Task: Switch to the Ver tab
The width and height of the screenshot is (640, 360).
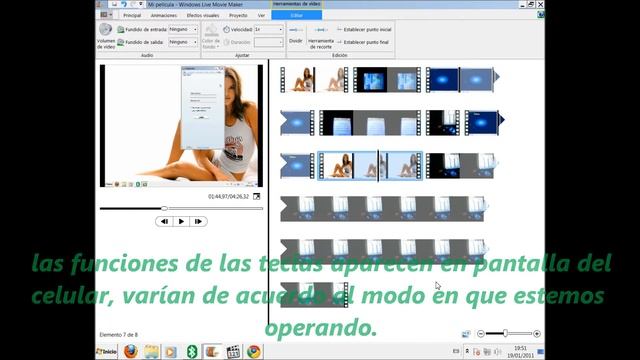Action: (261, 15)
